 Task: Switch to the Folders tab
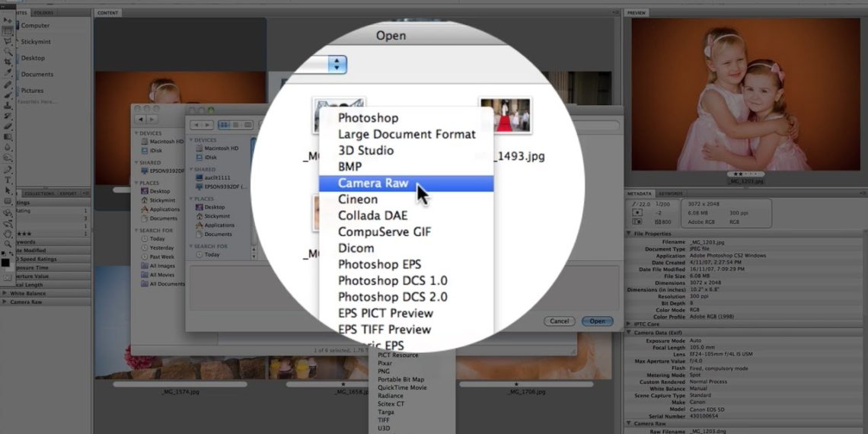[x=43, y=13]
